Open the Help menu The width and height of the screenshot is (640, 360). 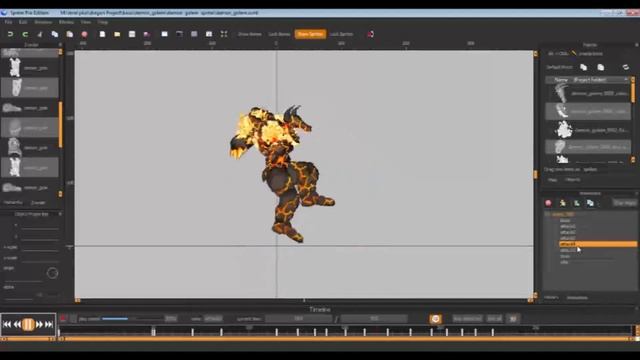point(102,22)
